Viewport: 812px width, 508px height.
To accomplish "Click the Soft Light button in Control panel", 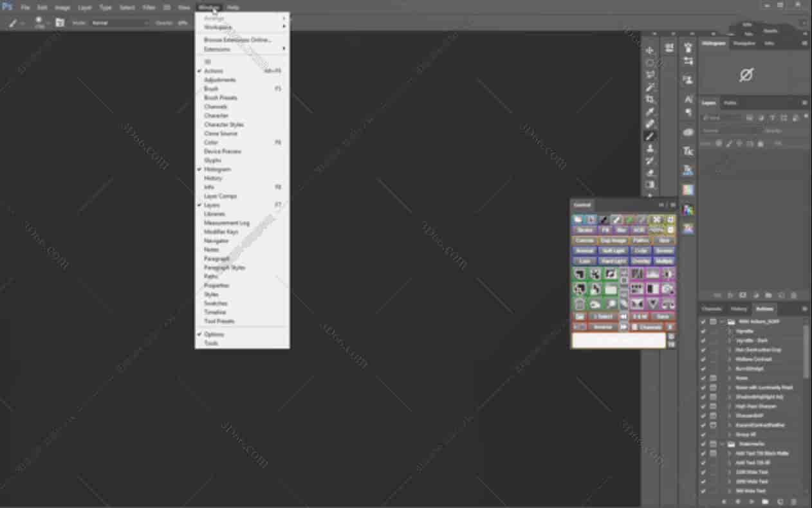I will point(613,251).
